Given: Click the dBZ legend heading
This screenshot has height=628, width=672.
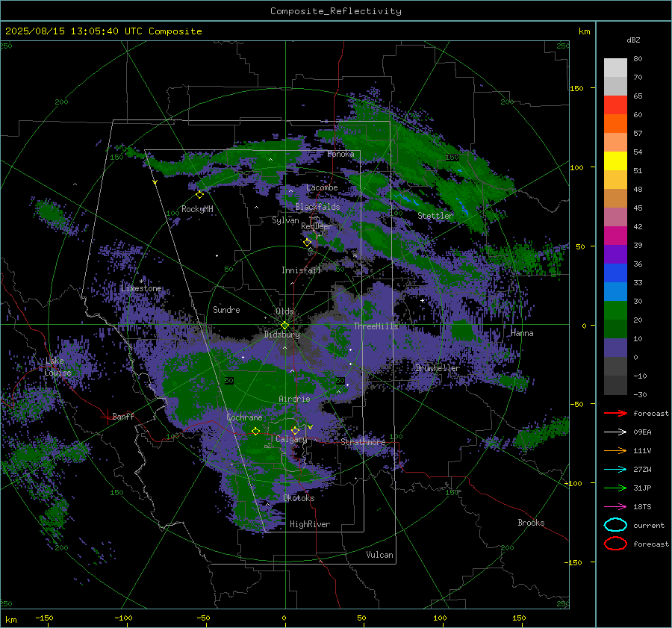Looking at the screenshot, I should click(633, 40).
